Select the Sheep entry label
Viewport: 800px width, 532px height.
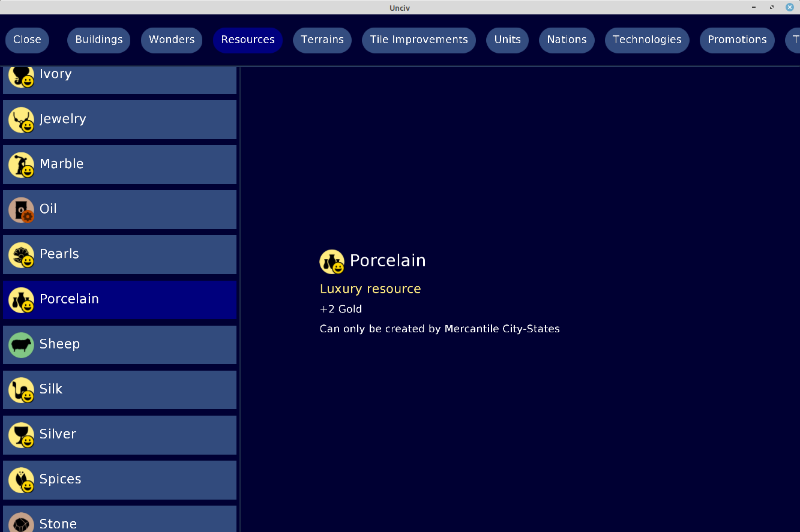[x=59, y=344]
